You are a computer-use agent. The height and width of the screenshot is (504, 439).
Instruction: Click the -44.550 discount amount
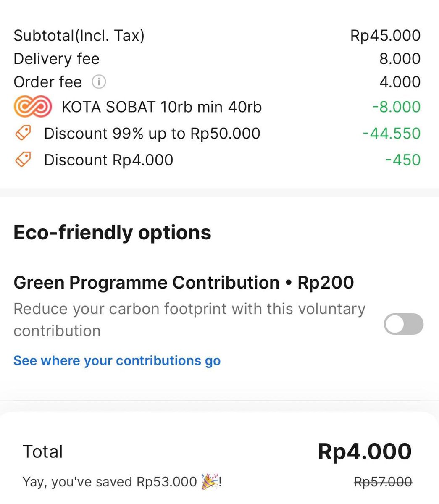click(x=391, y=134)
